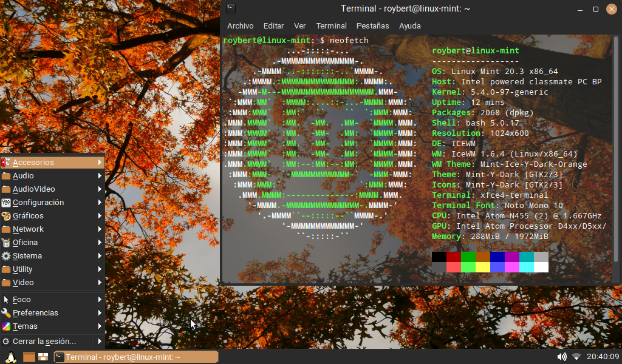Viewport: 622px width, 364px height.
Task: Click the Utility folder icon
Action: pyautogui.click(x=6, y=269)
